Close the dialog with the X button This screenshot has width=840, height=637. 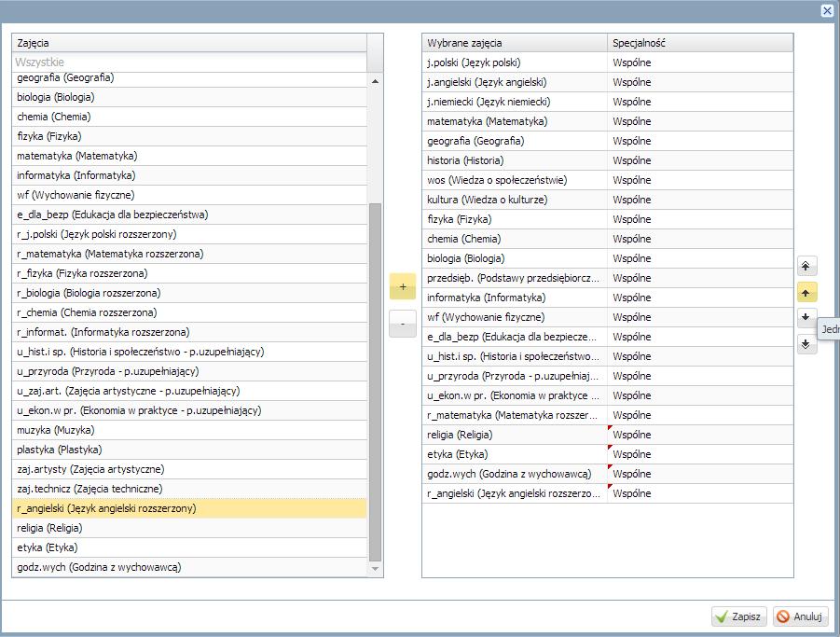click(x=827, y=10)
